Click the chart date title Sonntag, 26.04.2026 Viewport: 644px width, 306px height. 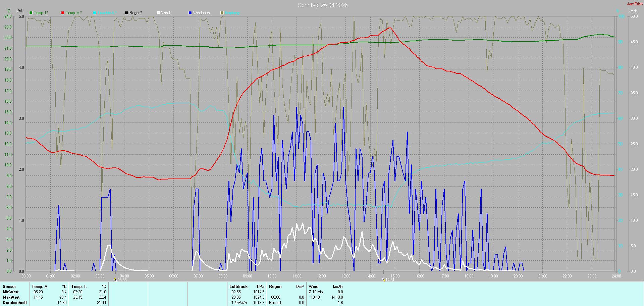coord(323,5)
